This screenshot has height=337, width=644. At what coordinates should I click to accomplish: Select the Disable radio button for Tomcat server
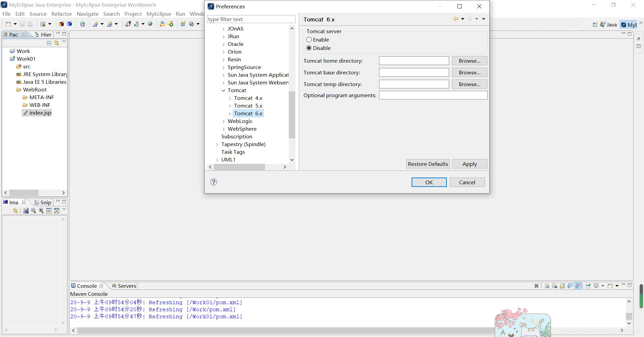coord(309,48)
